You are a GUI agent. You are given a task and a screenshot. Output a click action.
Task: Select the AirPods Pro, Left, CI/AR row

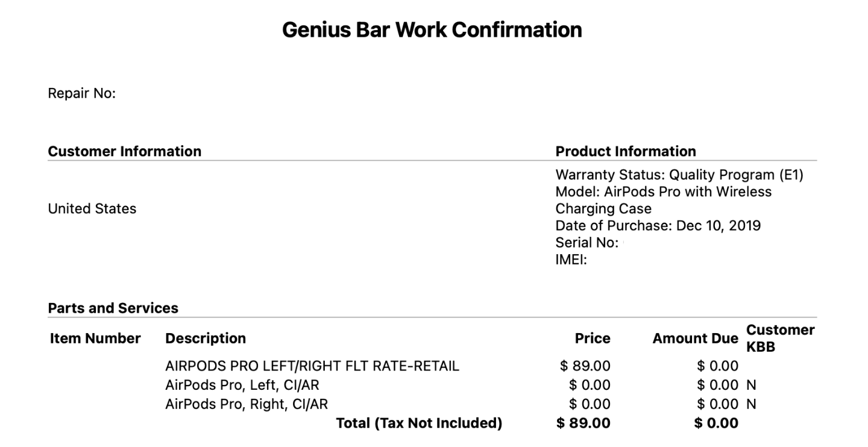click(242, 385)
